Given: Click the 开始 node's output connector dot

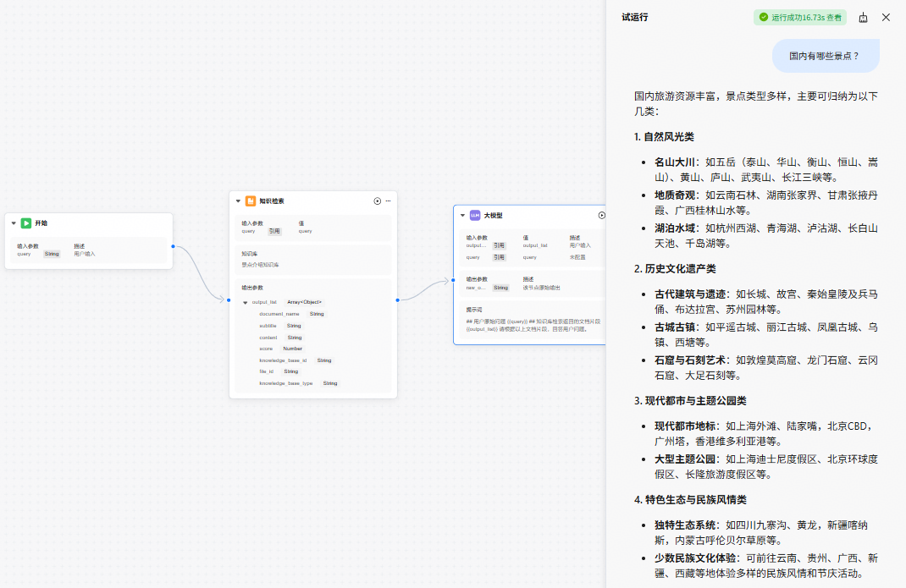Looking at the screenshot, I should tap(173, 247).
